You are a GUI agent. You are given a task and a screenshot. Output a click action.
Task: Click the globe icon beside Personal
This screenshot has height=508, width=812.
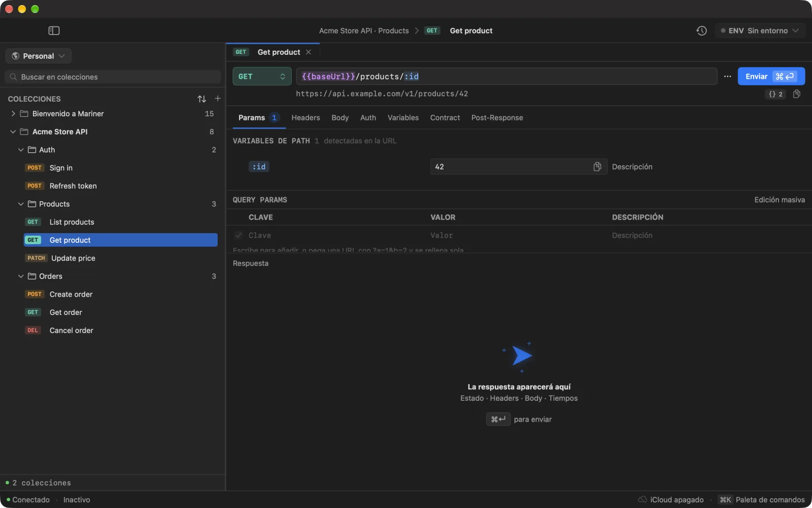(15, 56)
